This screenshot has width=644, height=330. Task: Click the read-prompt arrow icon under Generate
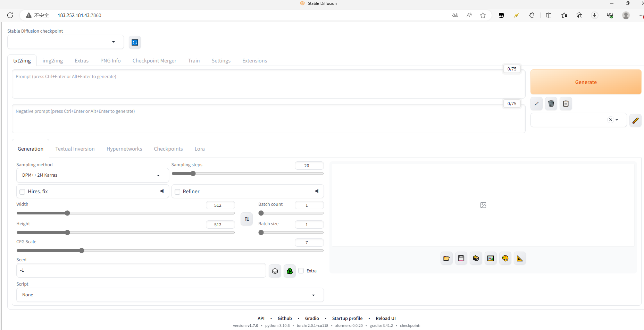pyautogui.click(x=536, y=103)
